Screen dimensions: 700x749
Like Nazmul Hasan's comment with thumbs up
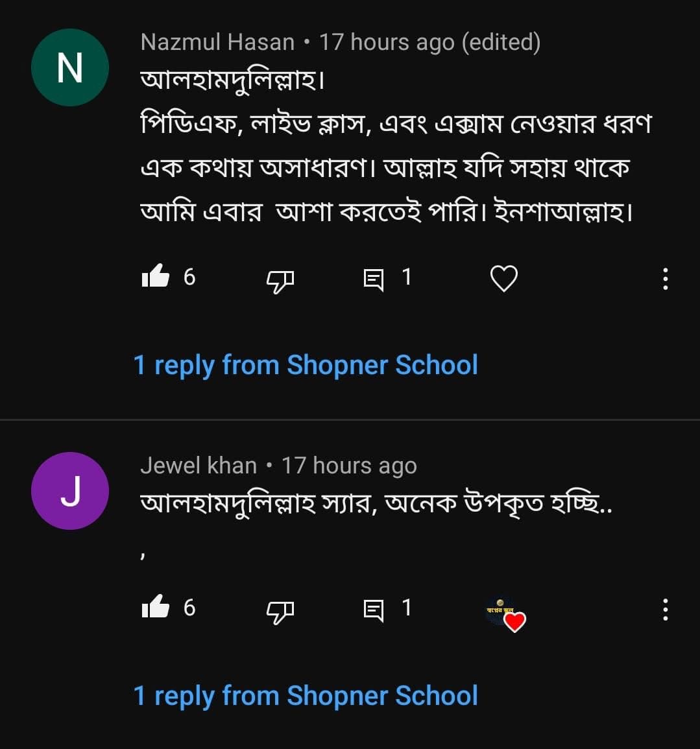[x=156, y=276]
